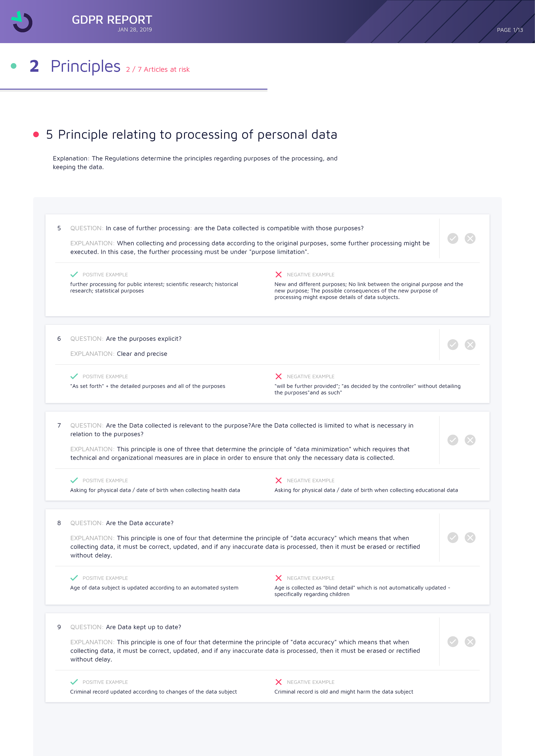Approve question 6 with the check circle

[x=453, y=345]
